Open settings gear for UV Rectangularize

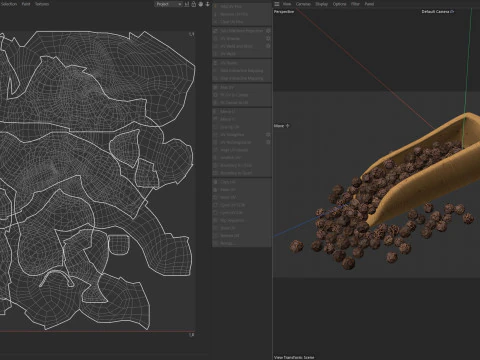coord(268,142)
